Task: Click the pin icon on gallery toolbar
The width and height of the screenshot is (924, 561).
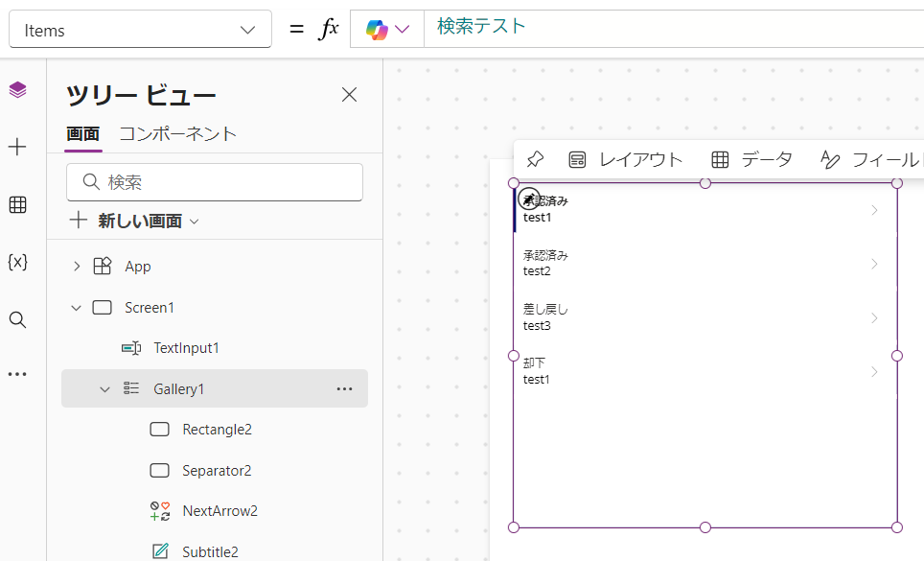Action: tap(535, 159)
